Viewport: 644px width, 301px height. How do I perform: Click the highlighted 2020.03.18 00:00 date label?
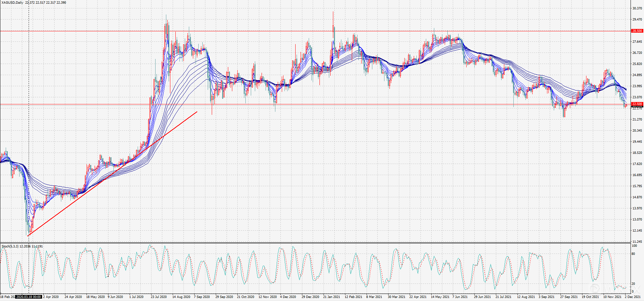29,297
